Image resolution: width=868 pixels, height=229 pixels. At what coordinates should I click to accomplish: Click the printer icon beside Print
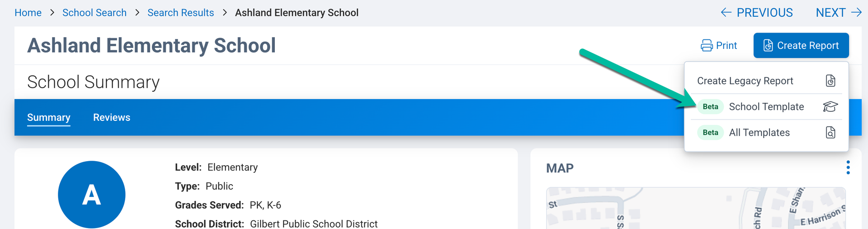[707, 46]
